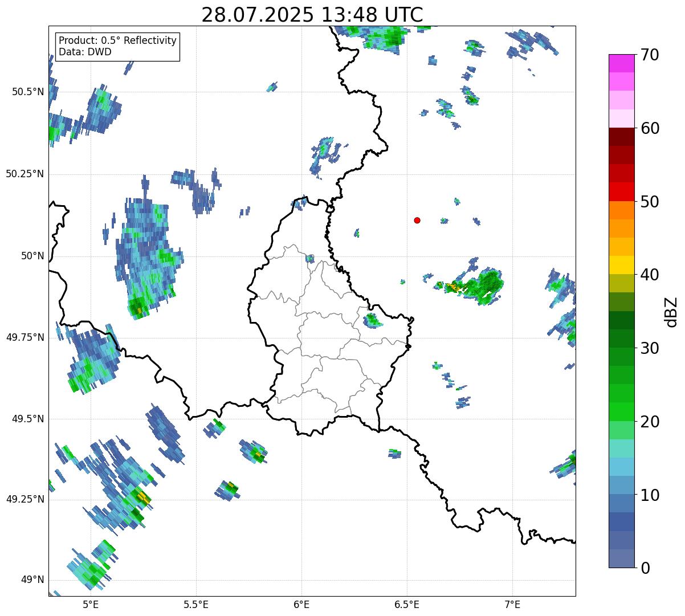Click the '5°E' longitude label
The height and width of the screenshot is (616, 685).
coord(91,605)
